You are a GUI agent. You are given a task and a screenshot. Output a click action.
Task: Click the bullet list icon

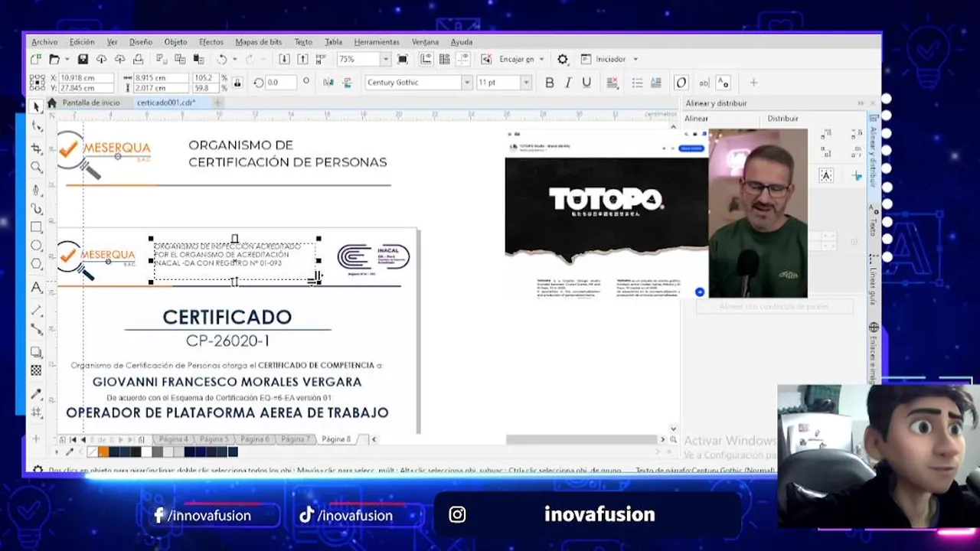[x=637, y=83]
